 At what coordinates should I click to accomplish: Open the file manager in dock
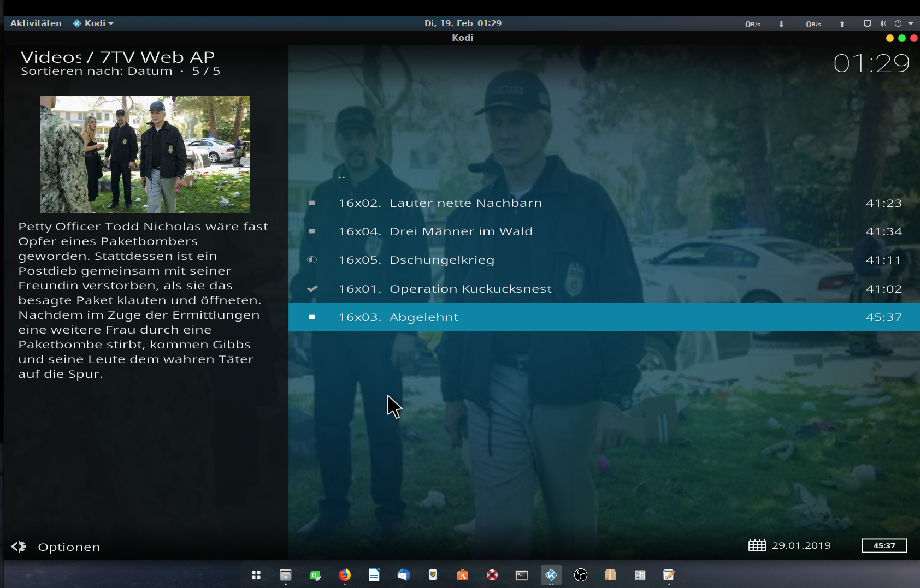click(x=286, y=575)
